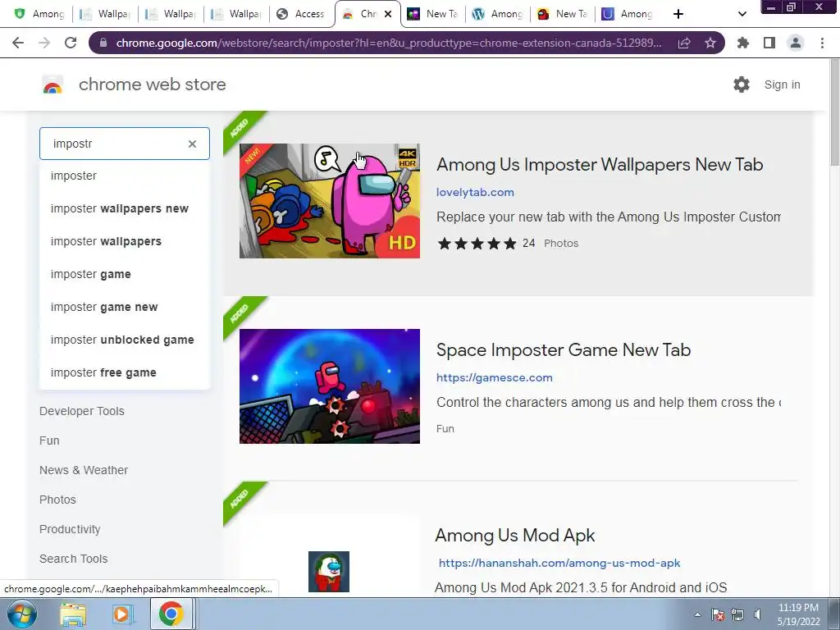The width and height of the screenshot is (840, 630).
Task: Click the pink Among Us wallpaper thumbnail
Action: coord(330,200)
